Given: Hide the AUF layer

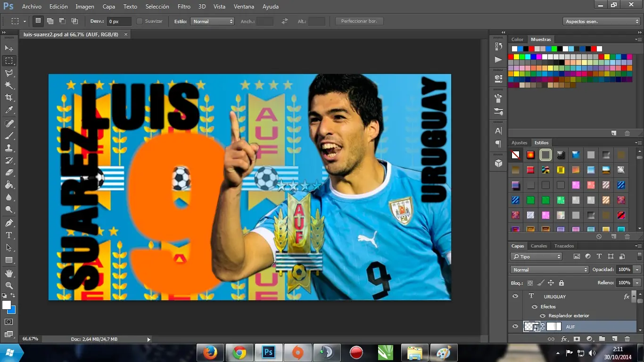Looking at the screenshot, I should tap(515, 326).
